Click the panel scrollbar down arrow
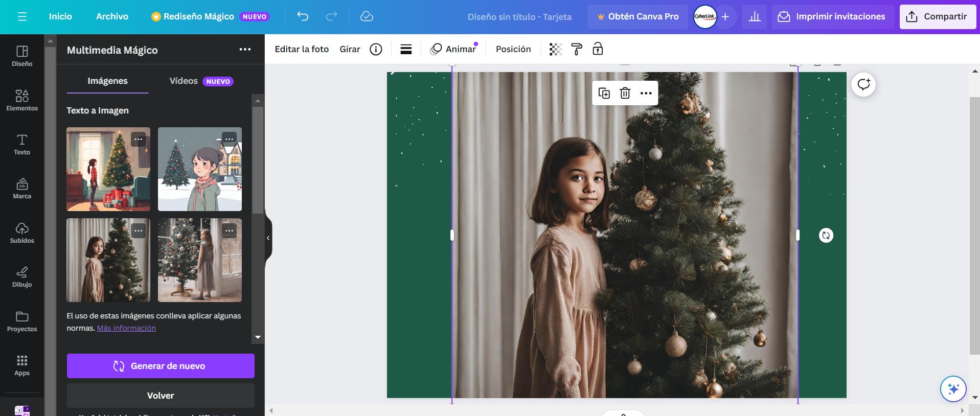Viewport: 980px width, 416px height. pyautogui.click(x=258, y=337)
